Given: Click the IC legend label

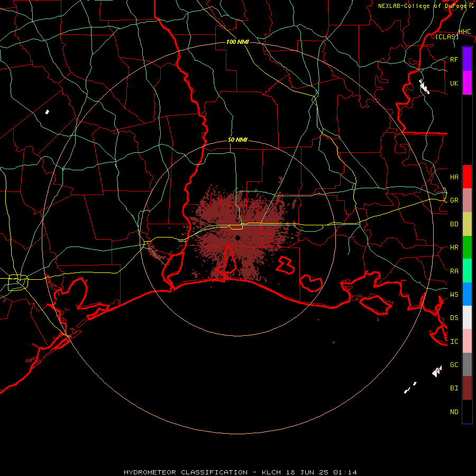Looking at the screenshot, I should (x=454, y=341).
